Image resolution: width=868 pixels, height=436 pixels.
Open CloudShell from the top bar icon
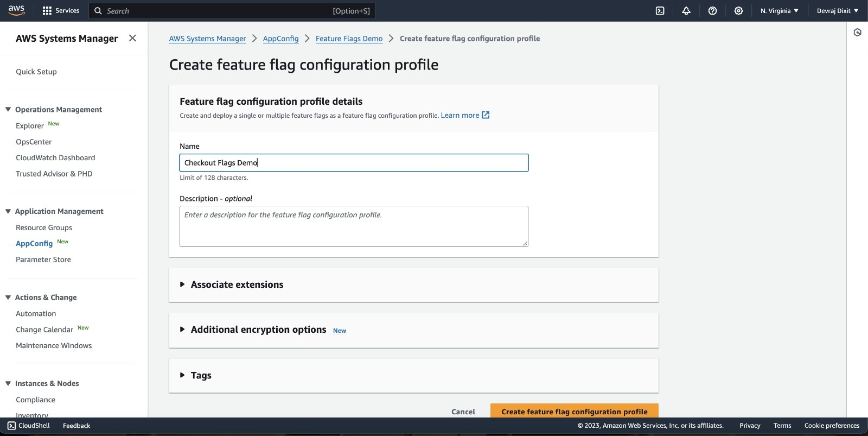click(660, 10)
